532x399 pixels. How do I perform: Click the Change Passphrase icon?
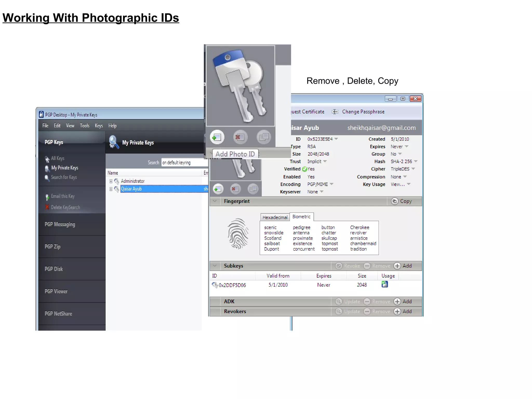pos(335,112)
